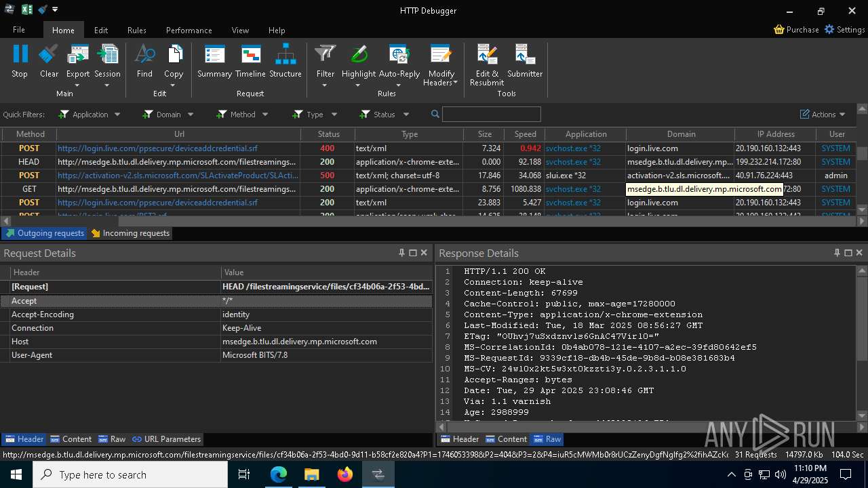Screen dimensions: 868x488
Task: Click status 400 cell for login.live.com
Action: pyautogui.click(x=328, y=148)
